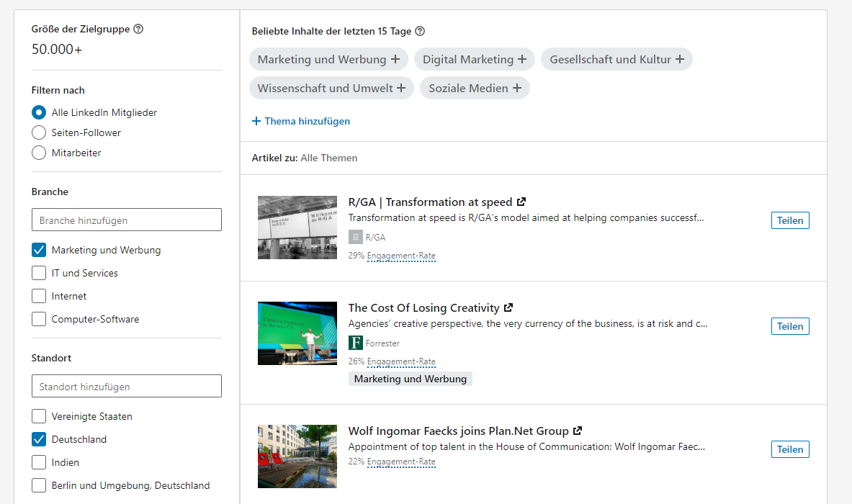Open external link icon for Wolf Ingomar Faecks article
This screenshot has width=852, height=504.
coord(577,431)
